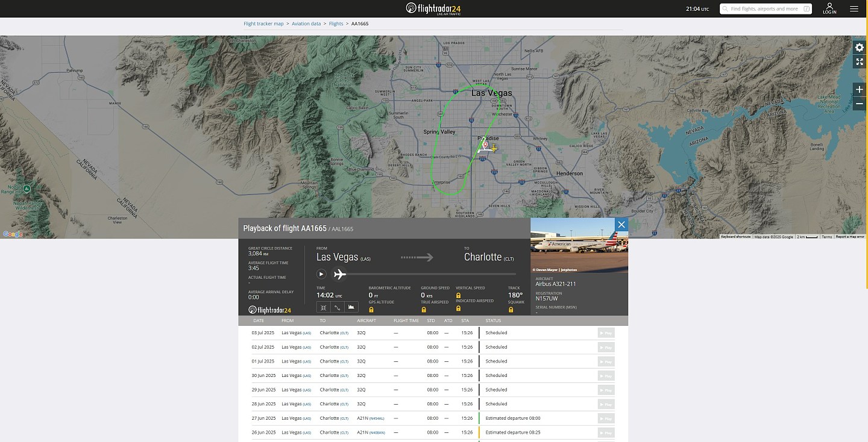Click the Google logo on the map
868x442 pixels.
point(13,234)
